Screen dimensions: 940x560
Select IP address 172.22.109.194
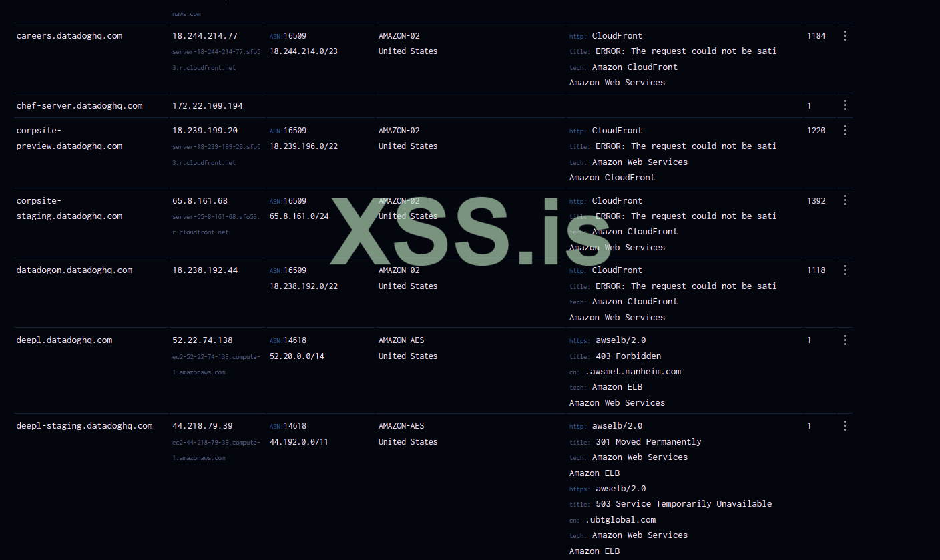click(x=208, y=105)
